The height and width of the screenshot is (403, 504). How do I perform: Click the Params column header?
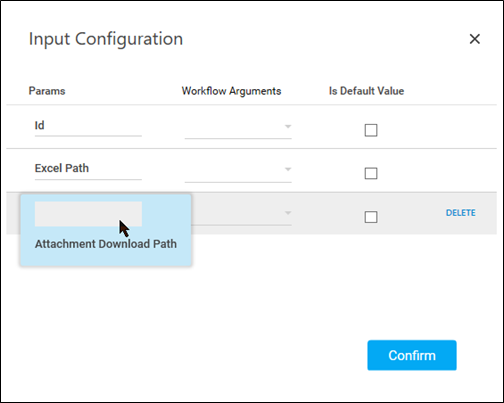tap(47, 91)
